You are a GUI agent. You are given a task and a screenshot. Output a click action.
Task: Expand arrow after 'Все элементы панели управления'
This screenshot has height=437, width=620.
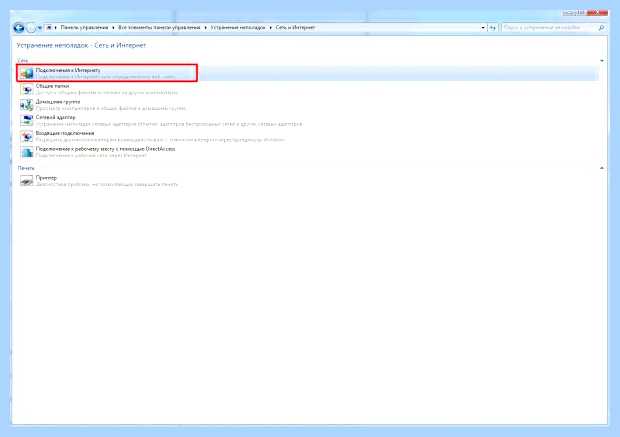[205, 28]
